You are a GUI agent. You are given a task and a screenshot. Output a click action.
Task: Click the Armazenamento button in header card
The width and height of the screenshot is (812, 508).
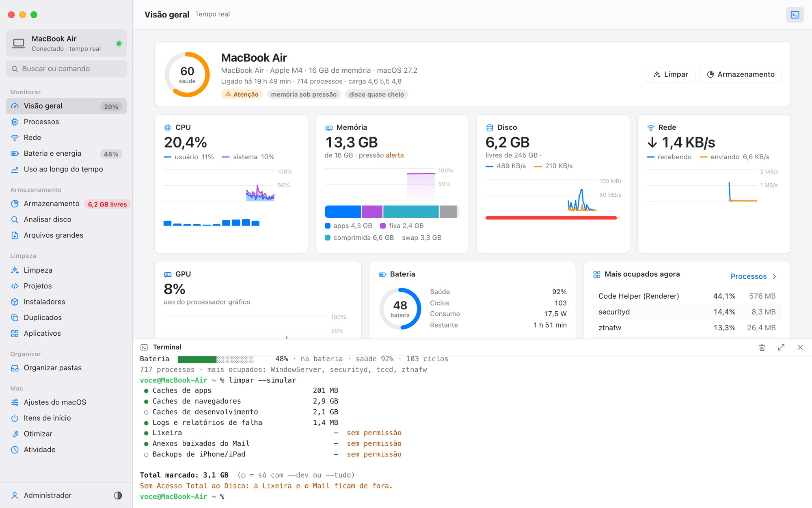click(741, 74)
